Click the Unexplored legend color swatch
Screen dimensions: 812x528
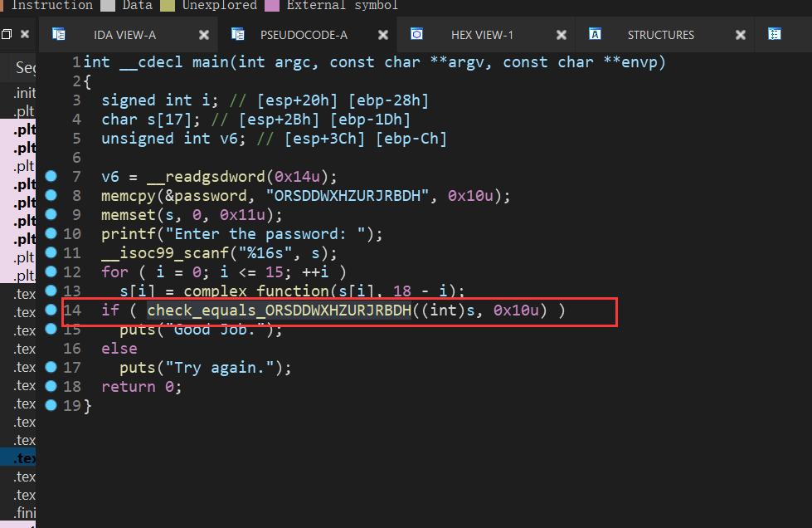(168, 5)
